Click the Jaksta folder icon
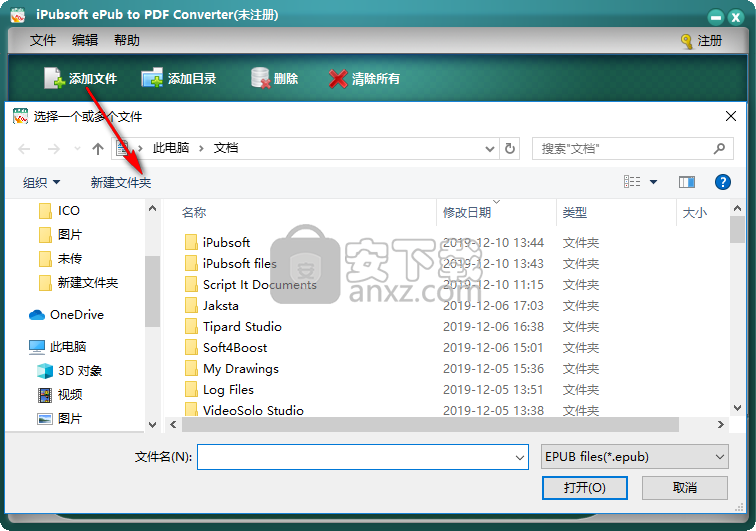This screenshot has width=756, height=531. (x=191, y=305)
